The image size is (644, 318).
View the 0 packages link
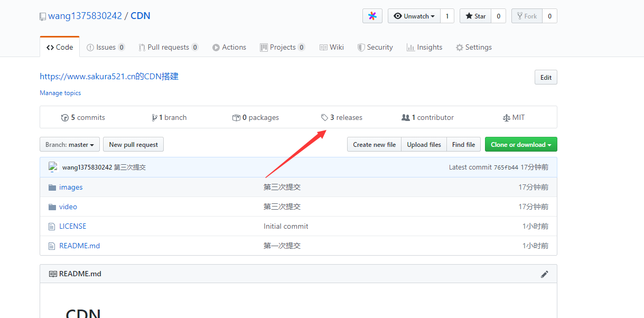click(256, 118)
